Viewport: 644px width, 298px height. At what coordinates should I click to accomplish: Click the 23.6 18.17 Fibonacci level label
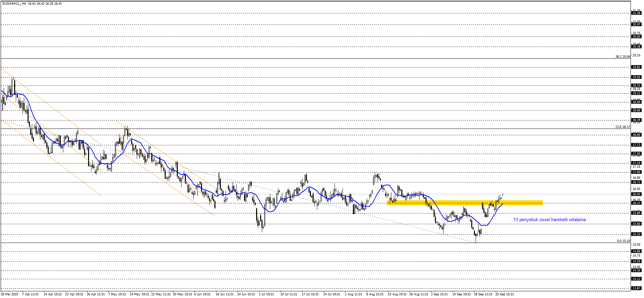click(622, 127)
